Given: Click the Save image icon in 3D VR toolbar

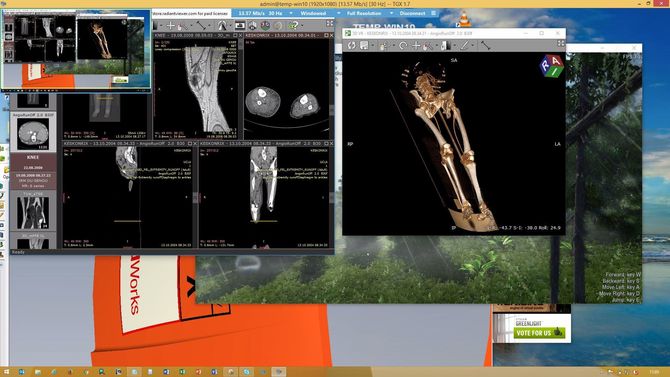Looking at the screenshot, I should click(x=364, y=45).
